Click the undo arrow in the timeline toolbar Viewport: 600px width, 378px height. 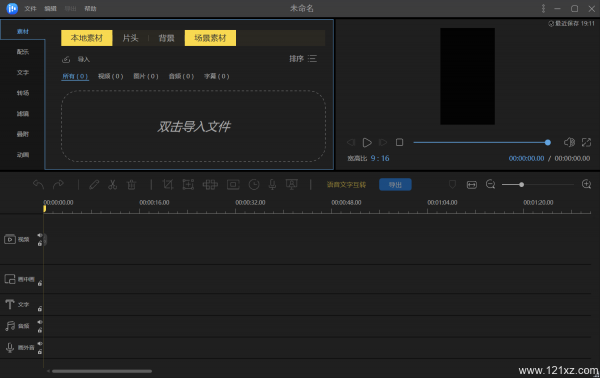tap(38, 184)
